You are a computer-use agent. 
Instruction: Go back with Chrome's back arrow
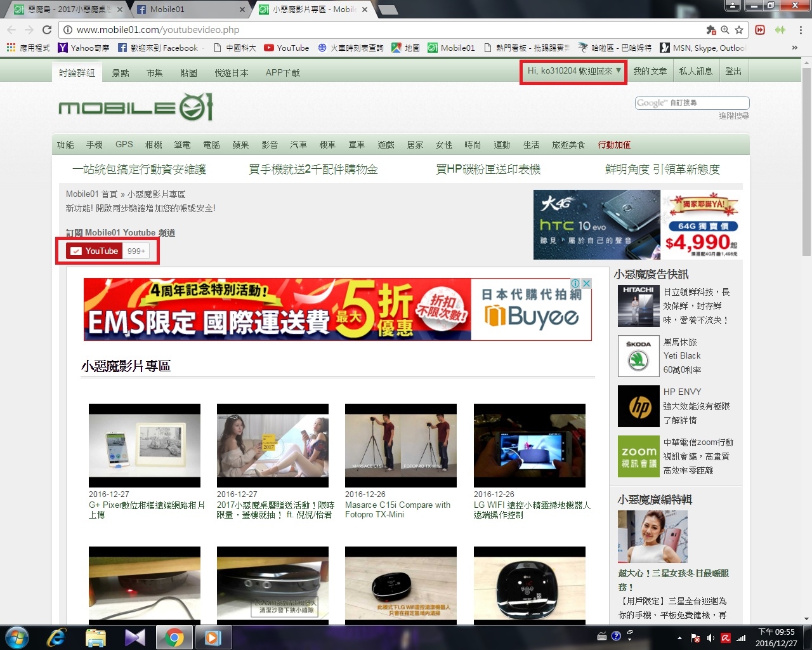[11, 30]
